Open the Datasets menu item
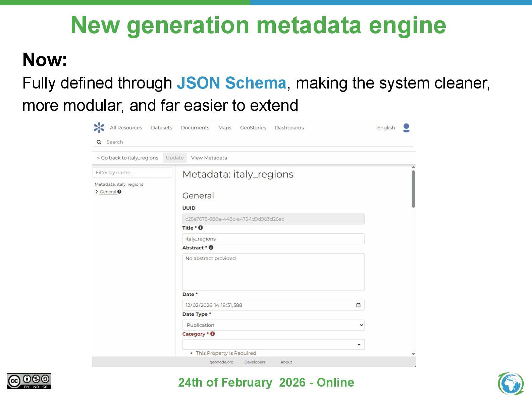The height and width of the screenshot is (399, 532). [x=161, y=128]
